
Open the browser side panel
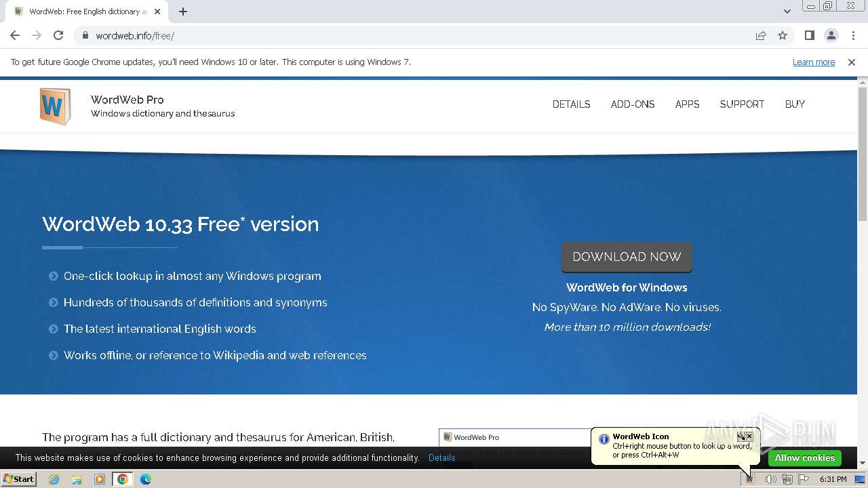click(x=809, y=35)
